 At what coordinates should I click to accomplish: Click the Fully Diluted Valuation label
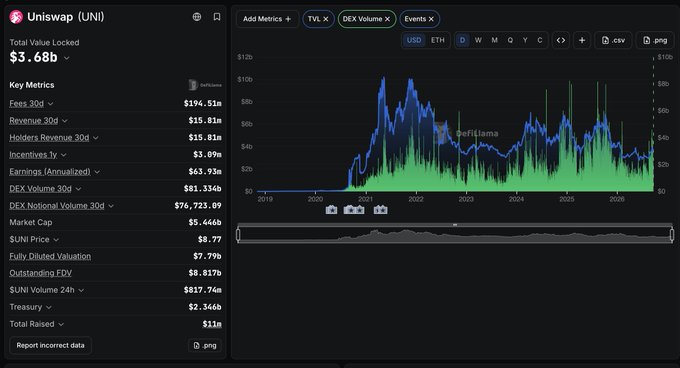tap(50, 256)
